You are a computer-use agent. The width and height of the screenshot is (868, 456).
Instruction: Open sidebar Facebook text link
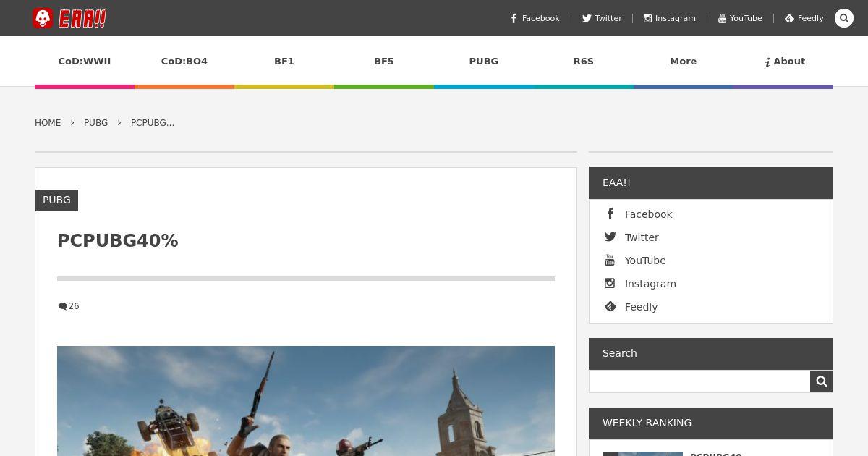coord(648,214)
